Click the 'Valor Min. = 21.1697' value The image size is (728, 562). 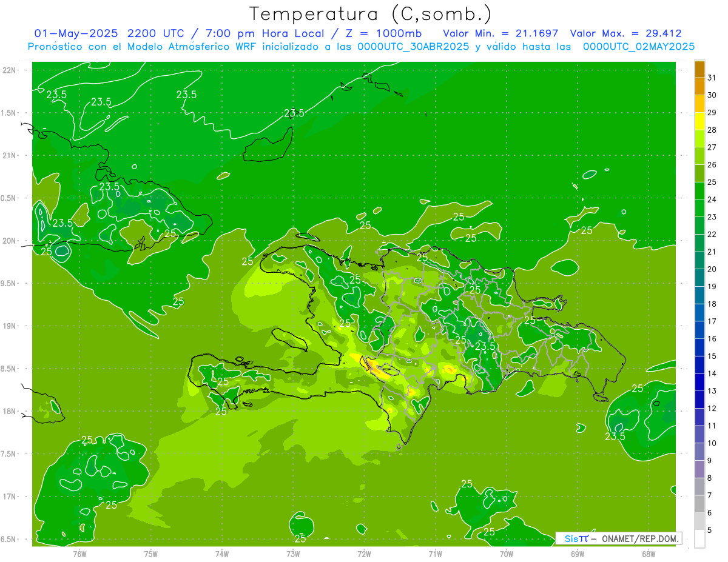500,34
